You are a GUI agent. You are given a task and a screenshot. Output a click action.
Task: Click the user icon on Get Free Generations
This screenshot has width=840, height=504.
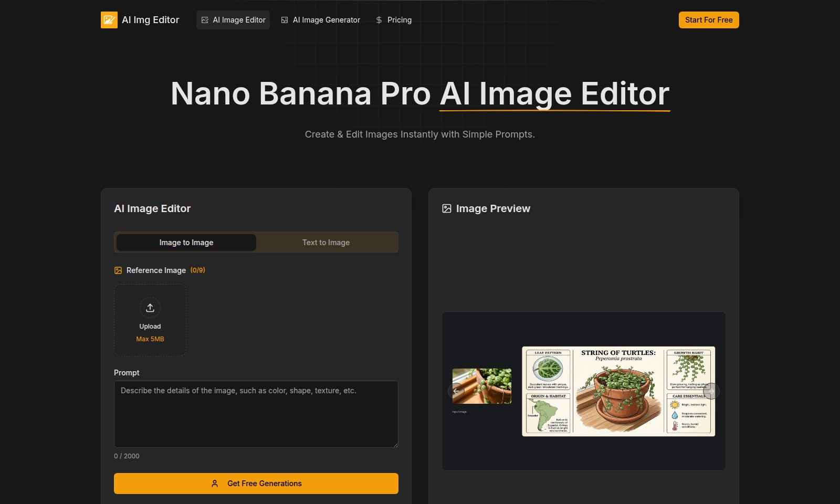click(215, 484)
